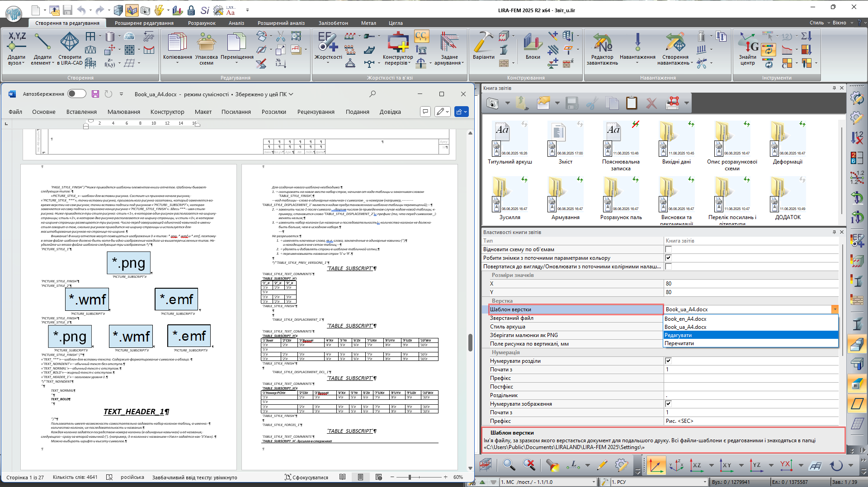The height and width of the screenshot is (487, 868).
Task: Click the 'Перечитати' option
Action: [679, 343]
